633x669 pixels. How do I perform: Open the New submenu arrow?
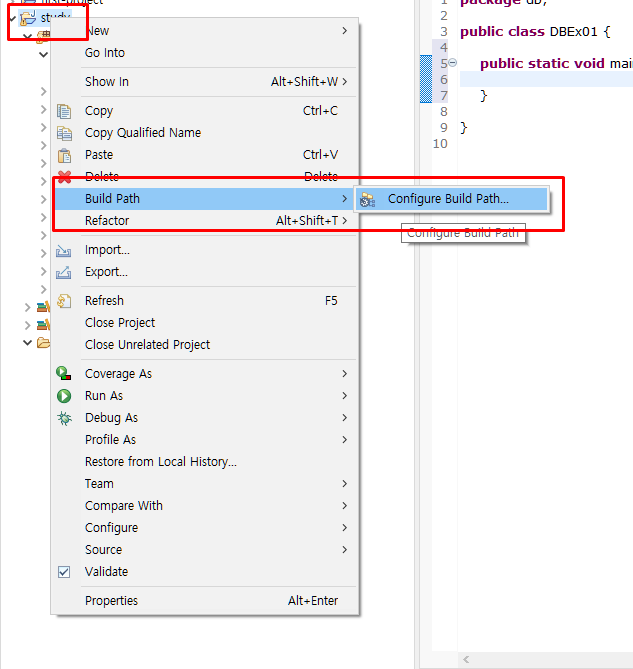tap(345, 31)
